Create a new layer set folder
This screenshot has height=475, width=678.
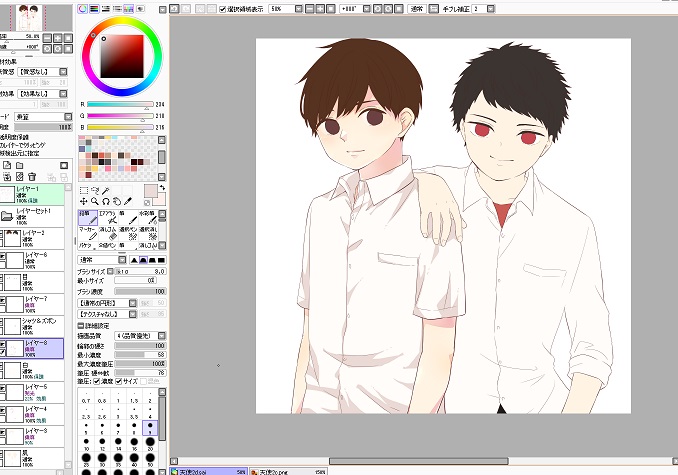19,166
